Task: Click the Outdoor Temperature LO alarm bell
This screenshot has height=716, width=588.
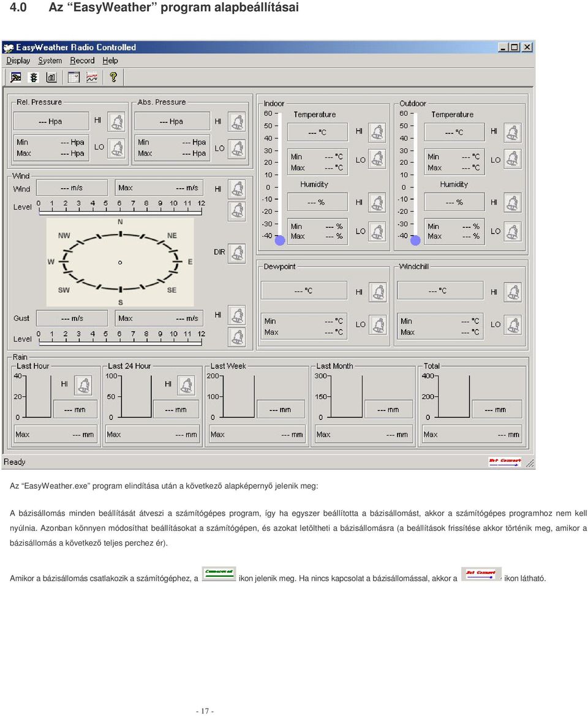Action: coord(512,159)
